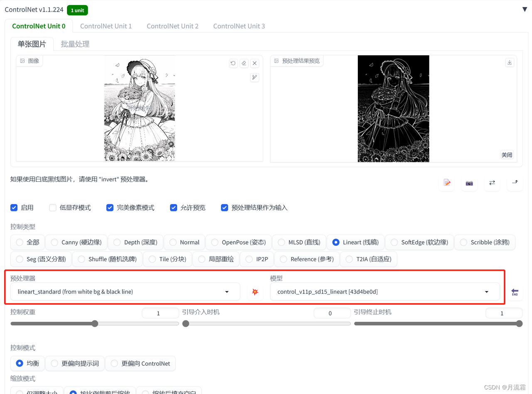Switch to ControlNet Unit 0 tab
Image resolution: width=532 pixels, height=394 pixels.
[39, 26]
